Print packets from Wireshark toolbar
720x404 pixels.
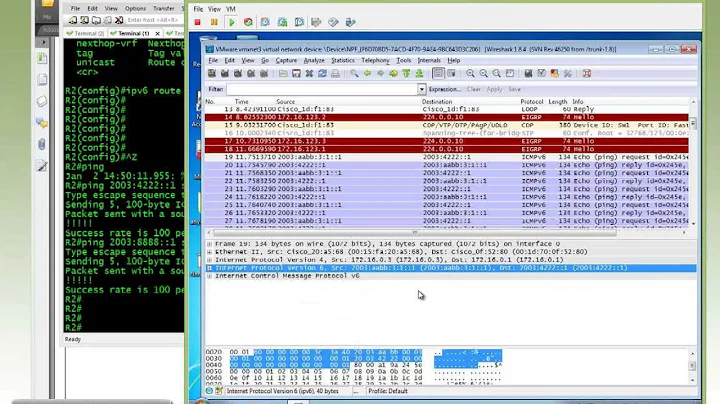(336, 73)
